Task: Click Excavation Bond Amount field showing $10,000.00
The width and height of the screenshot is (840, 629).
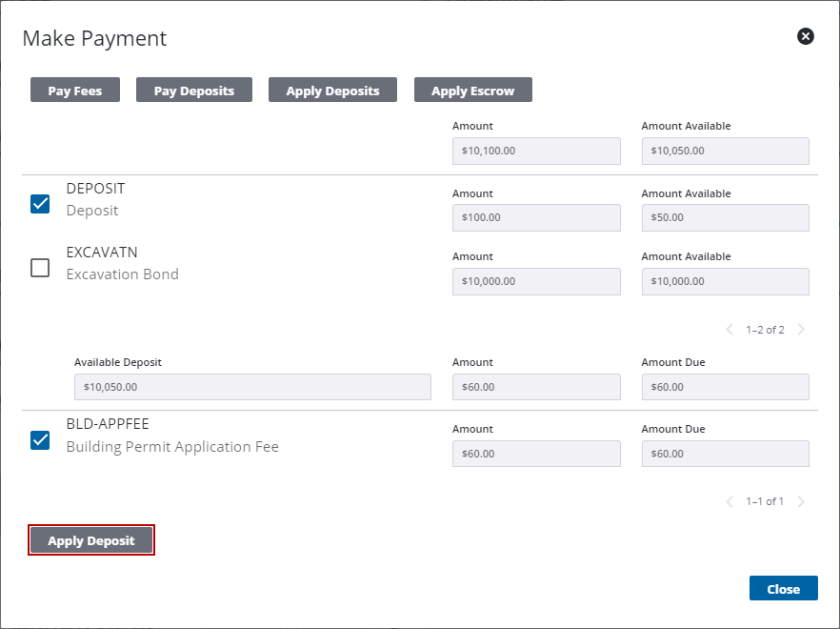Action: (536, 281)
